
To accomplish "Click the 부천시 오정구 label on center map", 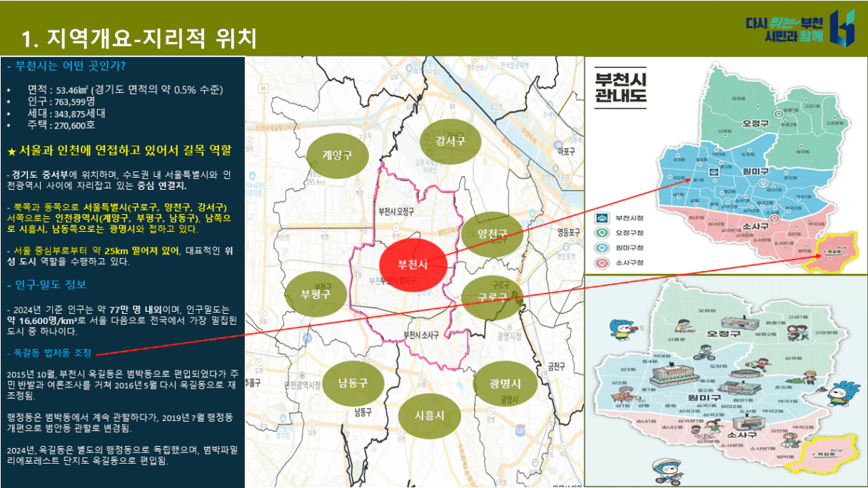I will coord(395,211).
